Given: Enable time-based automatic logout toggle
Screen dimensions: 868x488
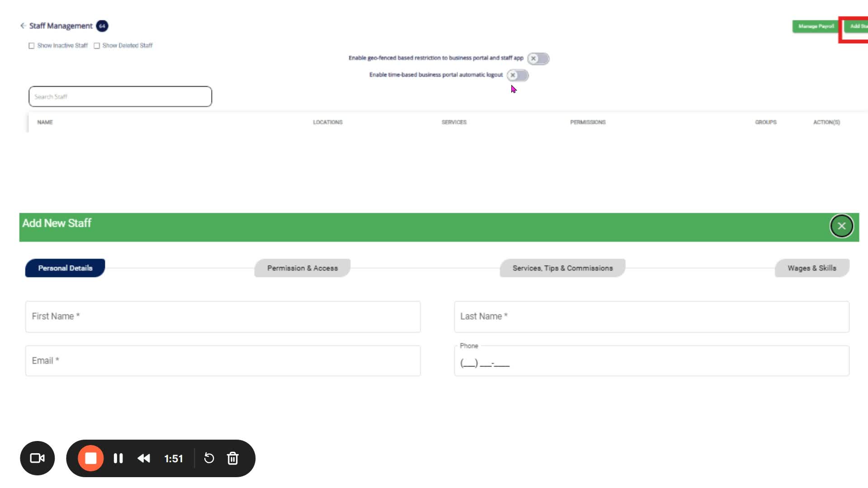Looking at the screenshot, I should coord(517,75).
